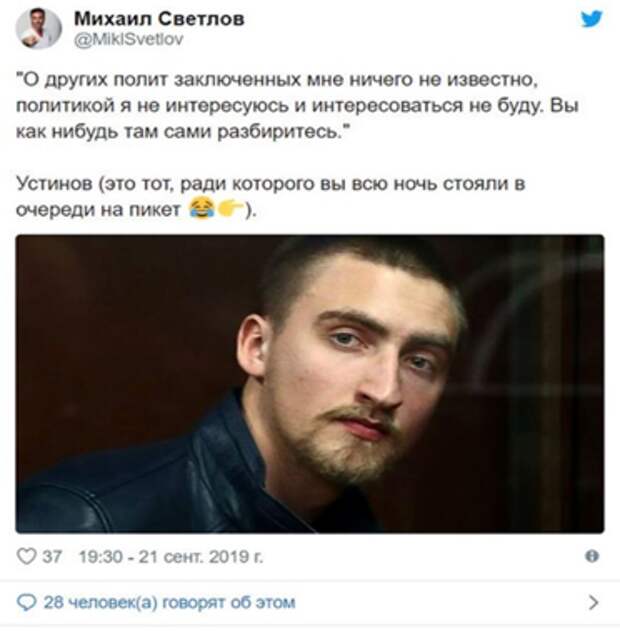Open Михаил Светлов's profile avatar
620x641 pixels.
(x=39, y=29)
